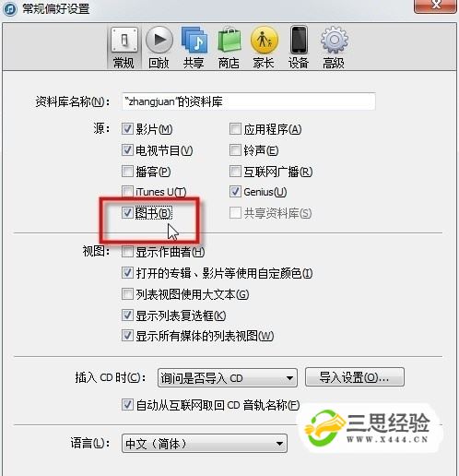Screen dimensions: 459x476
Task: Expand the 询问是否导入 CD dropdown
Action: tap(228, 378)
